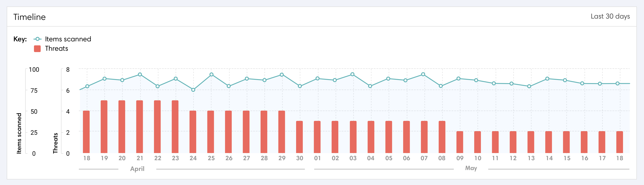Click the Items scanned legend label
The width and height of the screenshot is (644, 185).
click(x=68, y=39)
